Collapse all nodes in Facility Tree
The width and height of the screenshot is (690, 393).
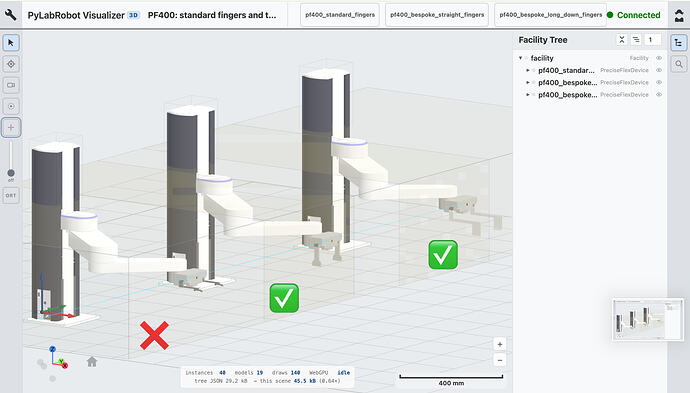tap(622, 40)
